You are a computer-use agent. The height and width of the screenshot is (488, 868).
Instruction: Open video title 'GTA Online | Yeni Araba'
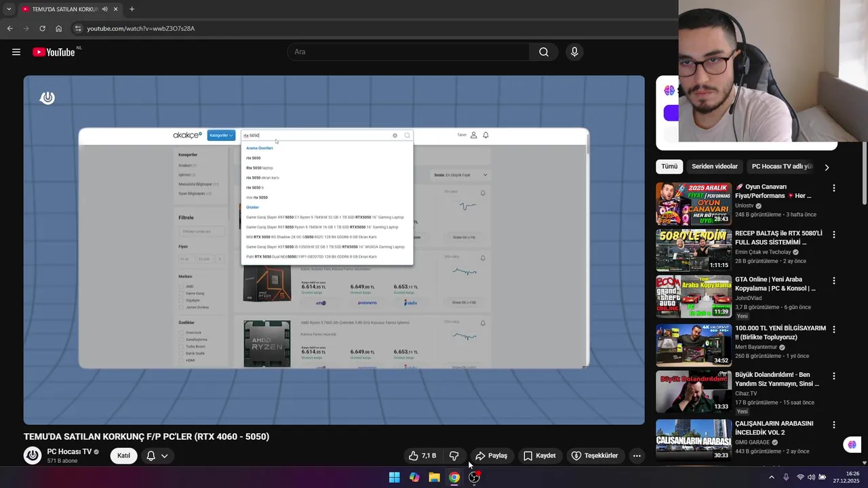click(x=775, y=283)
